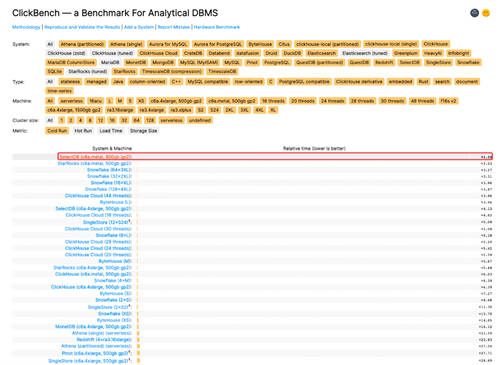Click the MonetDB c6a.4xlarge result bar
Screen dimensions: 500x365
pos(138,327)
